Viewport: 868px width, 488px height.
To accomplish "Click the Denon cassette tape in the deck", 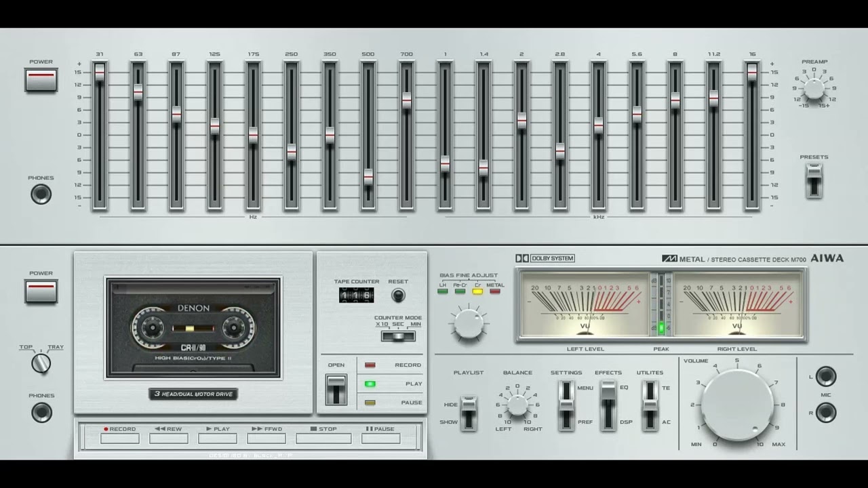I will pos(193,327).
